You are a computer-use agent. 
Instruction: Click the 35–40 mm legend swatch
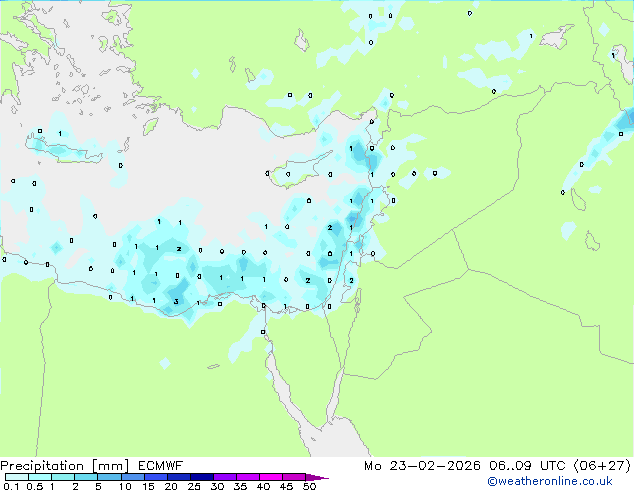coord(247,477)
